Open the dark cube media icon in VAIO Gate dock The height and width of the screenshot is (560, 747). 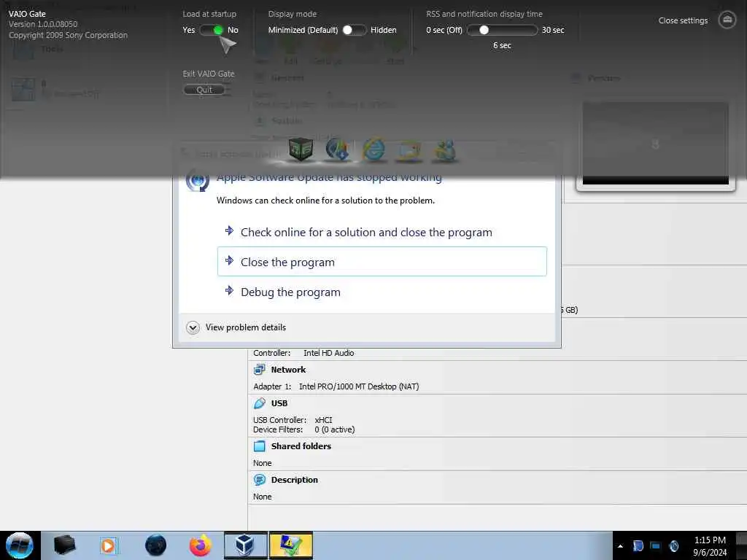coord(301,149)
